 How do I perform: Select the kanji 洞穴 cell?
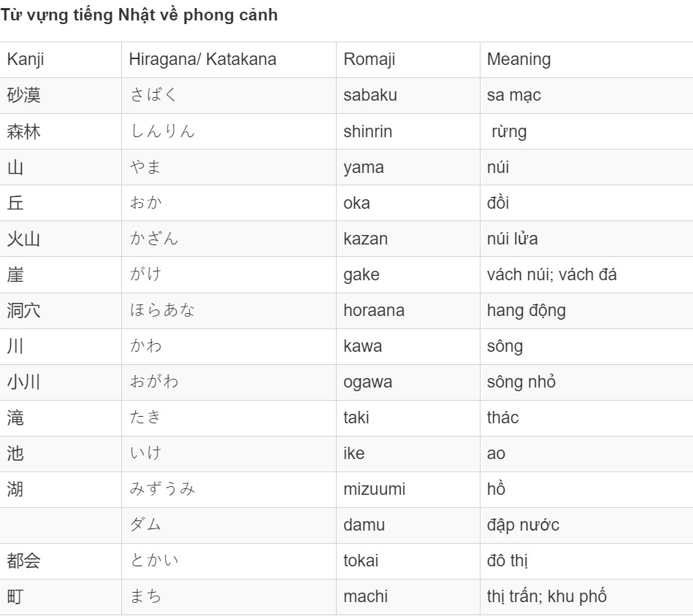pyautogui.click(x=61, y=310)
